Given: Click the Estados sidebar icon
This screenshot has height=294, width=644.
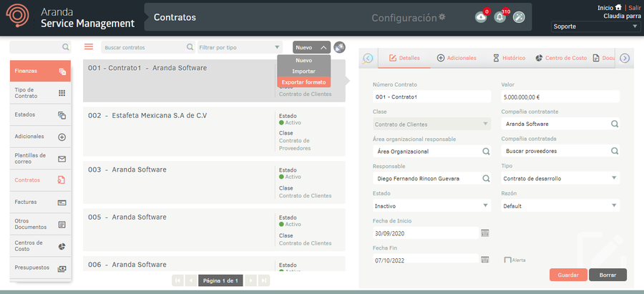Looking at the screenshot, I should coord(62,115).
